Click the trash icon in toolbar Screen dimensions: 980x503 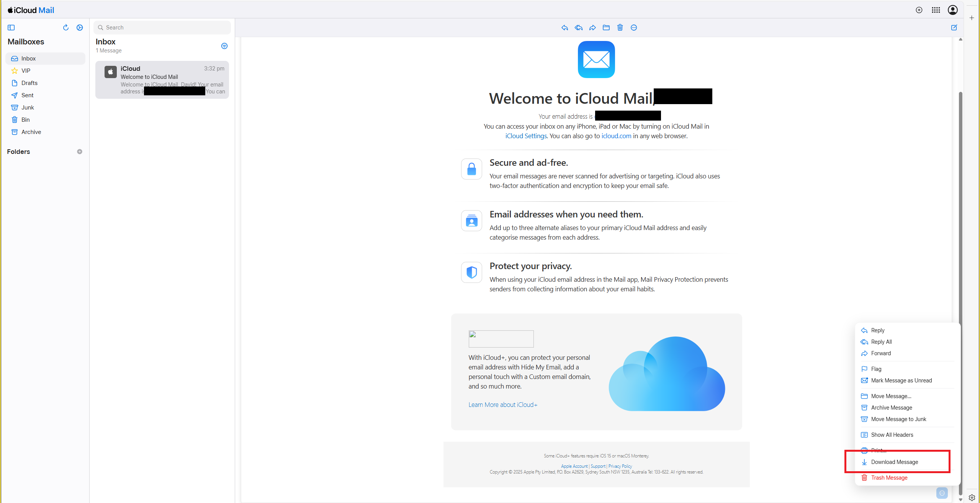[620, 28]
